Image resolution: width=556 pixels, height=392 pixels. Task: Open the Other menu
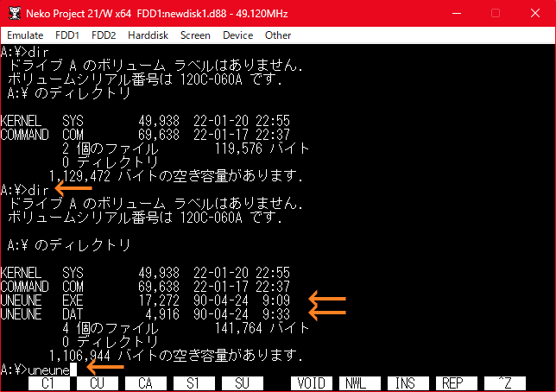[278, 35]
